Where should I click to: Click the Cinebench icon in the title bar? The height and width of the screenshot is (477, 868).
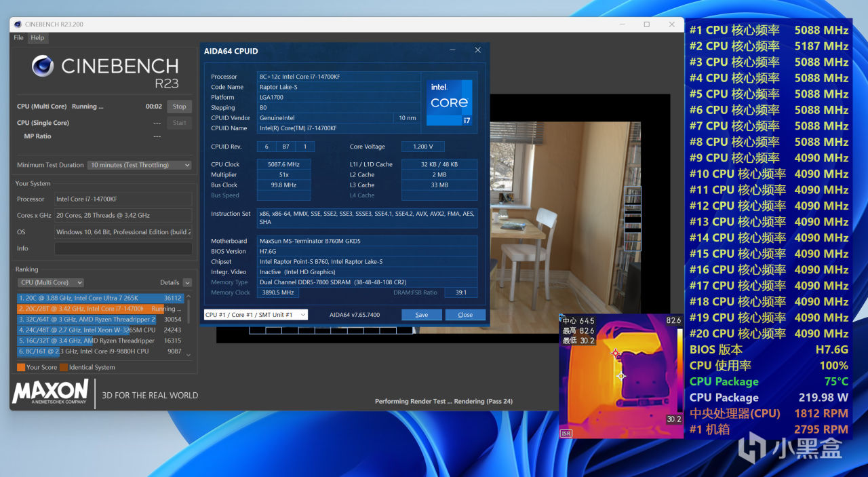(18, 24)
